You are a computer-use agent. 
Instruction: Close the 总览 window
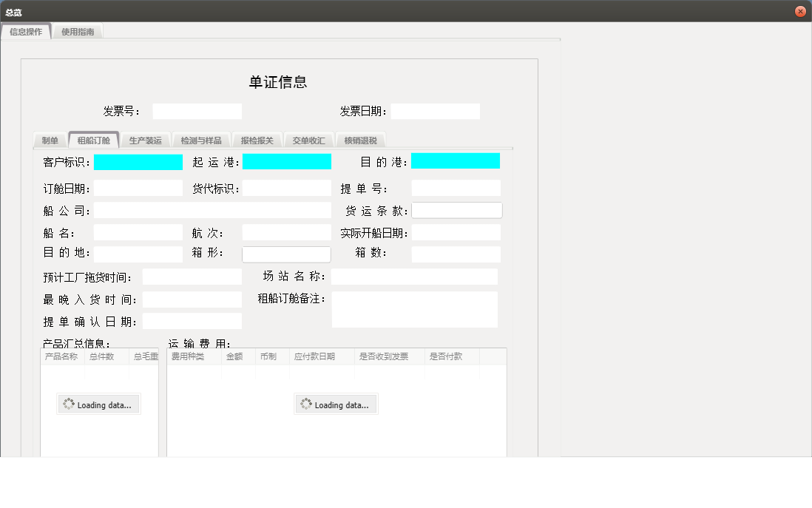[799, 10]
